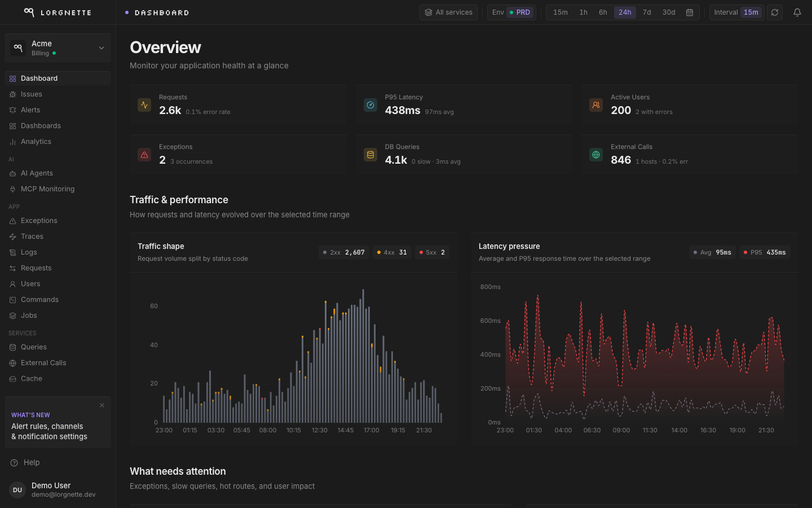Toggle the P95 latency legend
Screen dimensions: 812x508
point(765,252)
